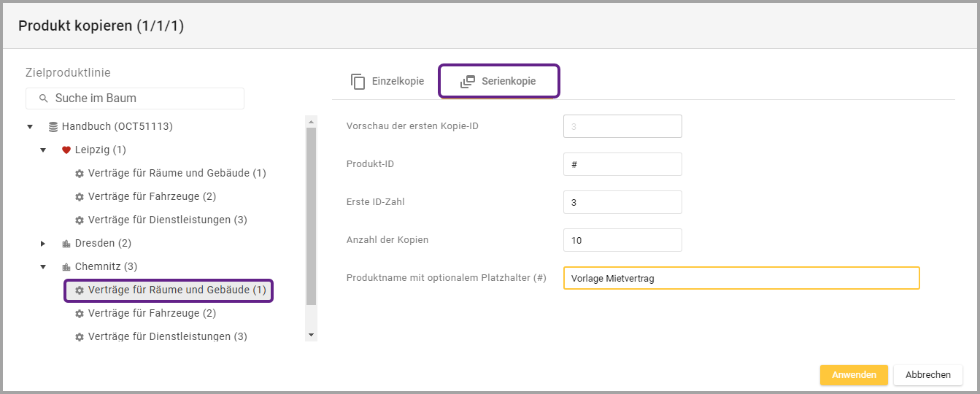Click the building icon beside Dresden
Viewport: 980px width, 394px height.
point(66,244)
